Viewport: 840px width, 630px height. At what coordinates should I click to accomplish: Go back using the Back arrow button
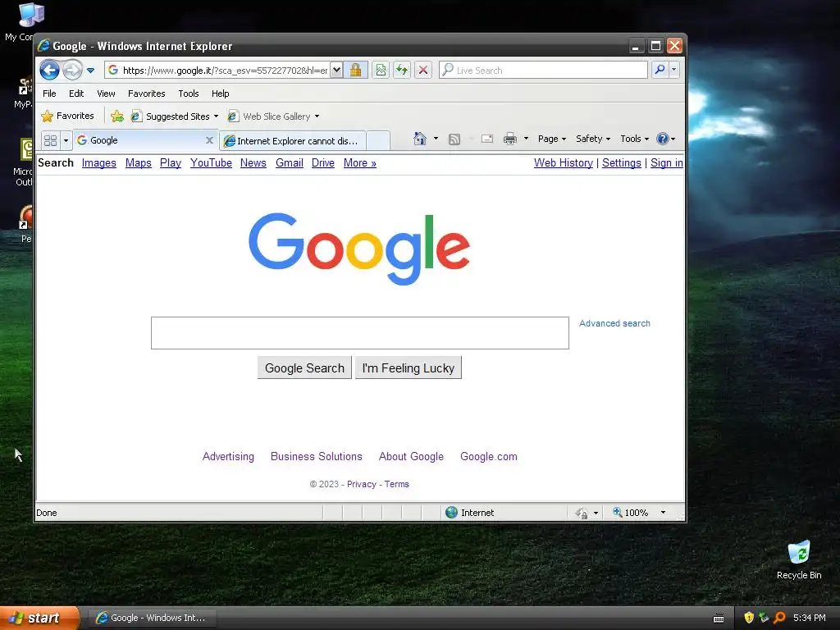coord(50,70)
